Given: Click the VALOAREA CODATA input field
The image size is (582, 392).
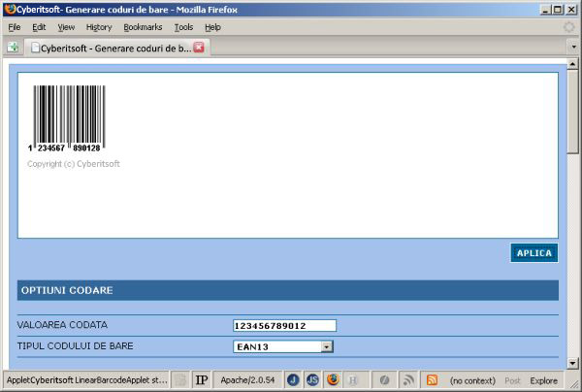Looking at the screenshot, I should coord(284,326).
